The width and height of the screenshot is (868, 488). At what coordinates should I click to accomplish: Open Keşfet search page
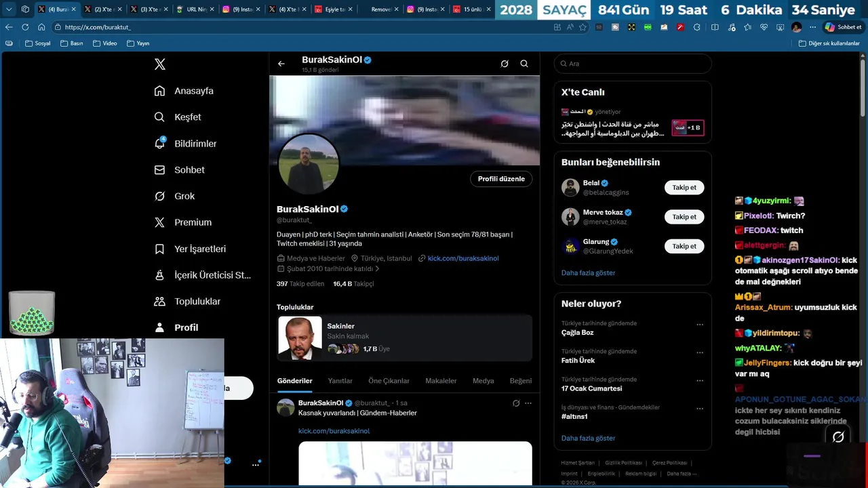(178, 117)
